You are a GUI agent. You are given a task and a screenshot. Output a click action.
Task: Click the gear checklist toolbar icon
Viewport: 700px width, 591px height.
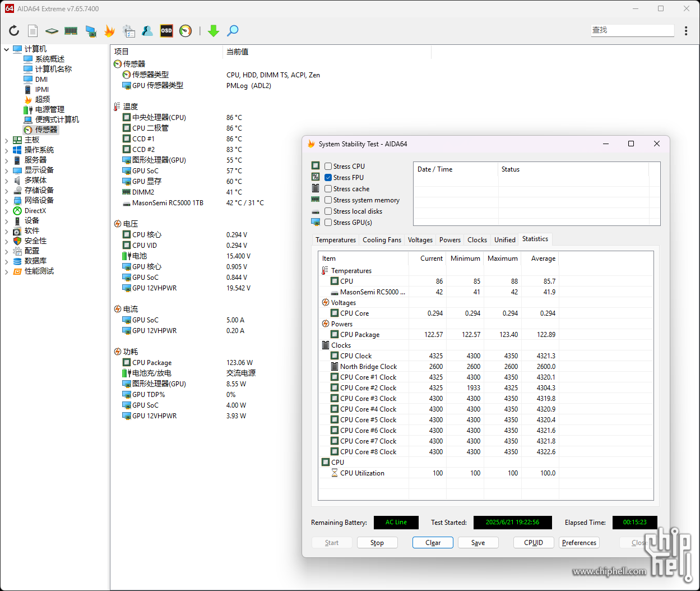[128, 31]
